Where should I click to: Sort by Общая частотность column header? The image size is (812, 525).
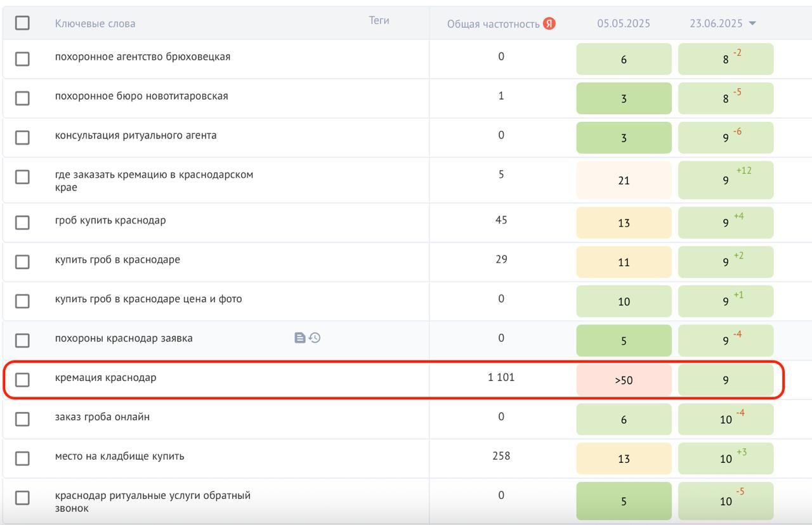(493, 24)
